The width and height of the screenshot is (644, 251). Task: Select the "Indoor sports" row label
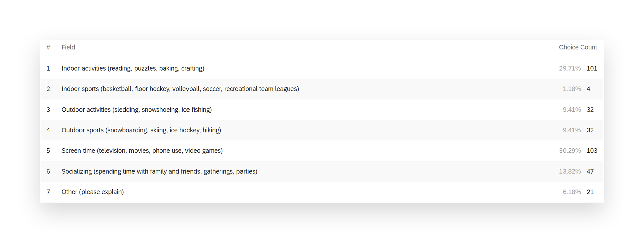click(x=180, y=89)
